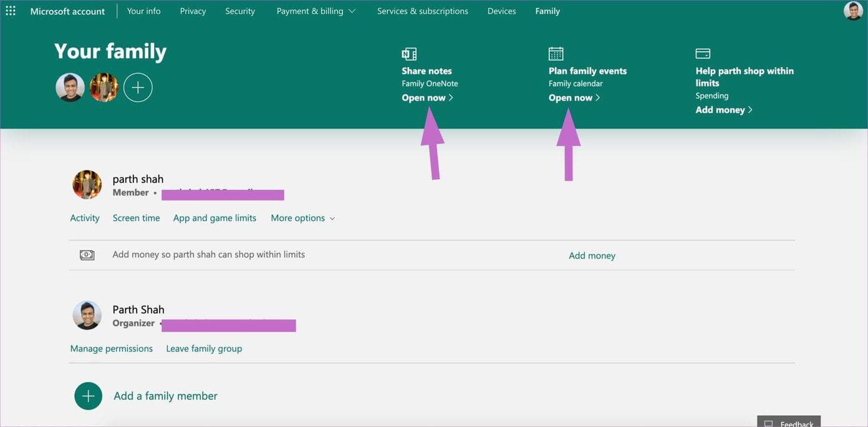Screen dimensions: 868x427
Task: Click the organizer name Parth Shah
Action: pyautogui.click(x=138, y=310)
